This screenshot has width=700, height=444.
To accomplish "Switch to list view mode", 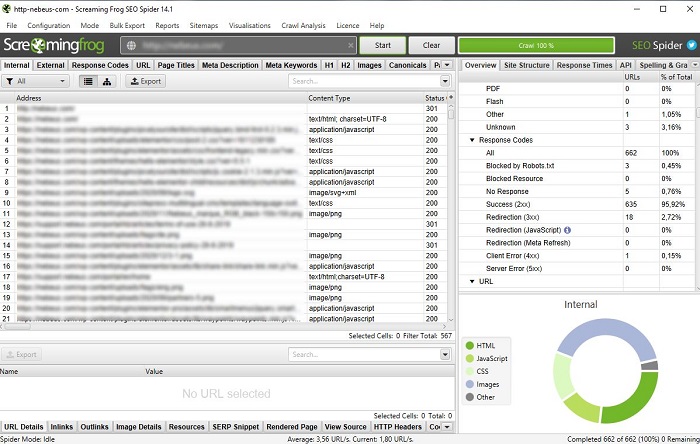I will click(88, 81).
